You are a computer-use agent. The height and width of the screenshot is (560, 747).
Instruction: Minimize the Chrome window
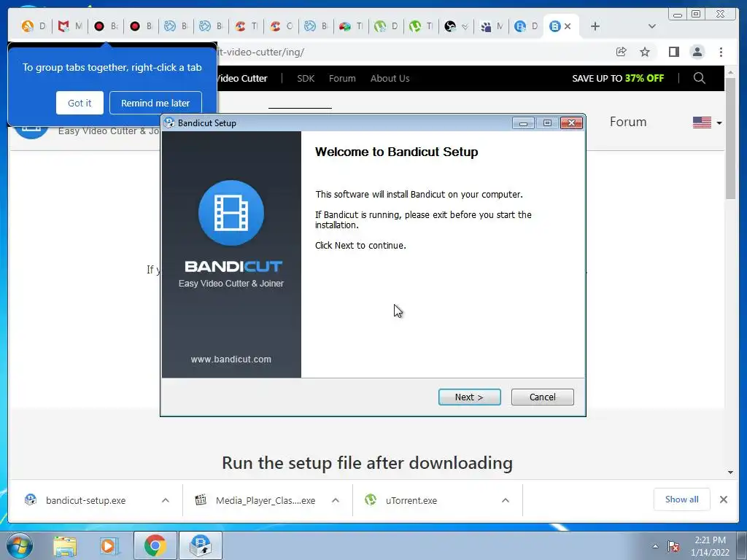tap(678, 15)
